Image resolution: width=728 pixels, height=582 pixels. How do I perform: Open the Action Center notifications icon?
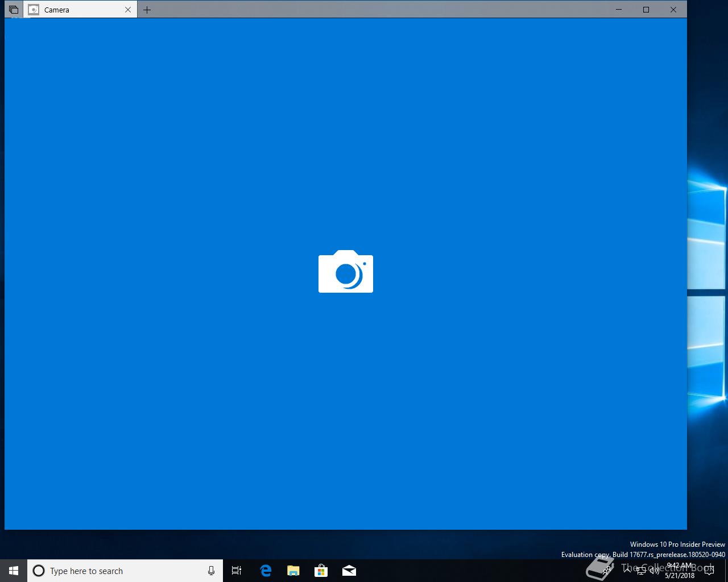[x=709, y=571]
